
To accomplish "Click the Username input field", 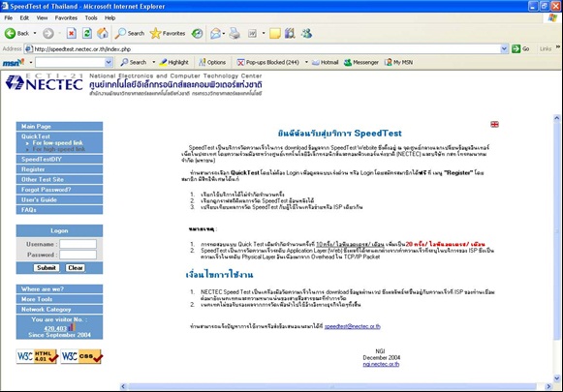I will (78, 244).
